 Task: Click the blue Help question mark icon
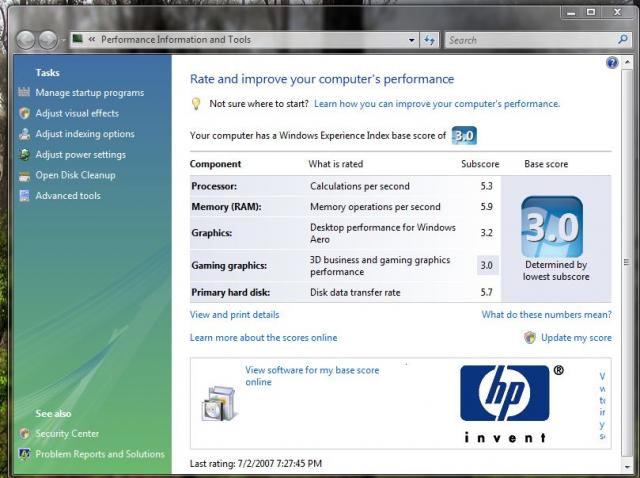[612, 63]
